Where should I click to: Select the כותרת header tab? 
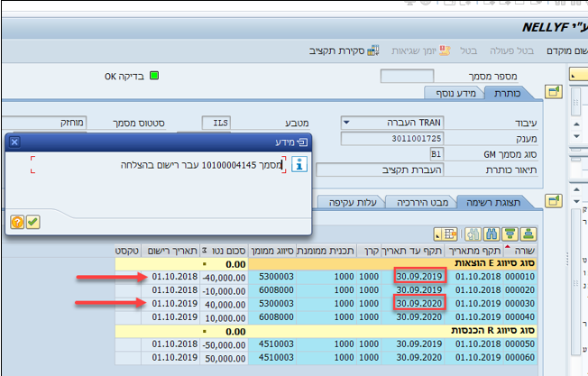coord(508,93)
